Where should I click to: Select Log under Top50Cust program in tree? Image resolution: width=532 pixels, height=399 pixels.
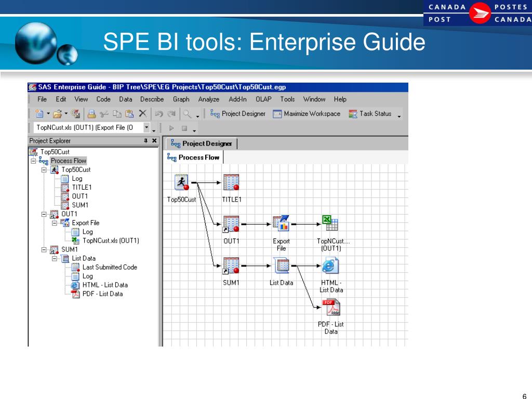click(x=77, y=179)
